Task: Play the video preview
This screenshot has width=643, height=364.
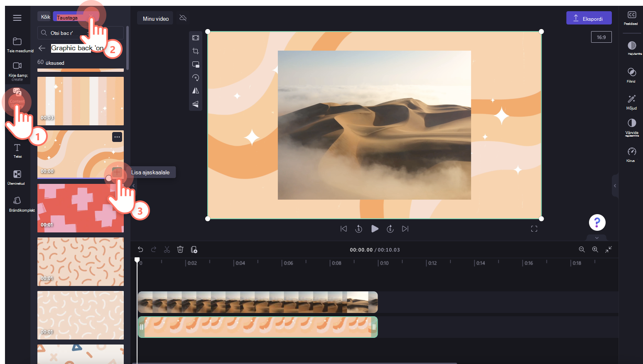Action: coord(375,229)
